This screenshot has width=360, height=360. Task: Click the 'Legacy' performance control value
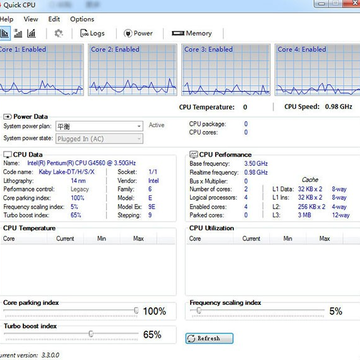(x=80, y=189)
